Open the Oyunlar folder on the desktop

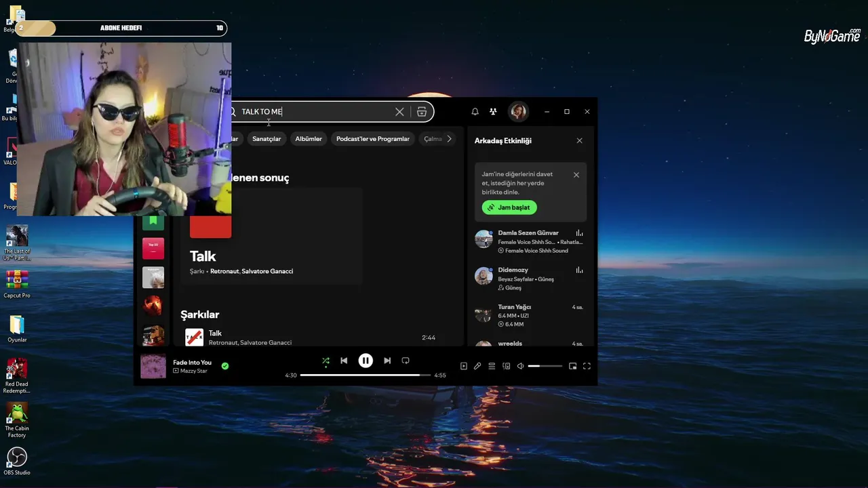click(17, 329)
